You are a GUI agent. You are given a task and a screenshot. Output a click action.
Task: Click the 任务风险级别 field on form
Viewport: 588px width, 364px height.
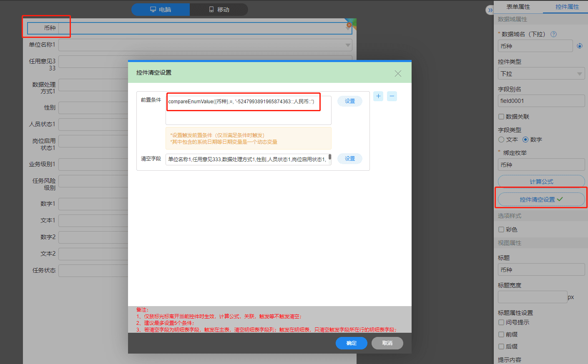click(x=93, y=181)
